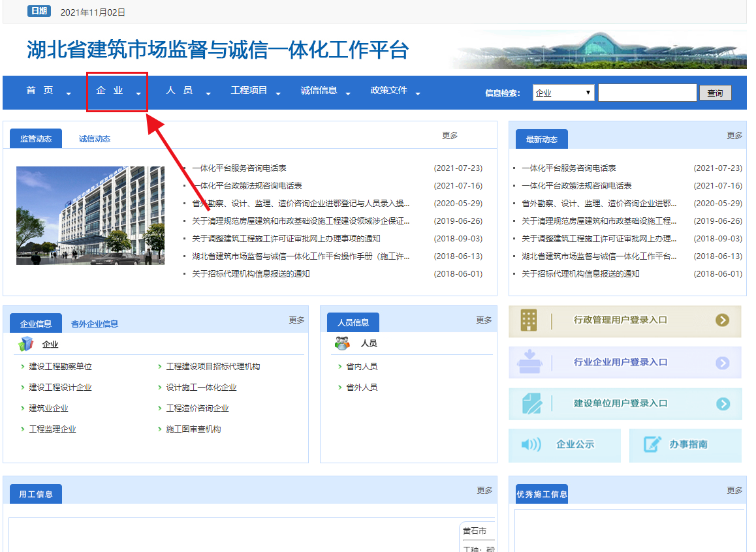Image resolution: width=756 pixels, height=552 pixels.
Task: Click inside the 信息检索 search input field
Action: click(x=646, y=92)
